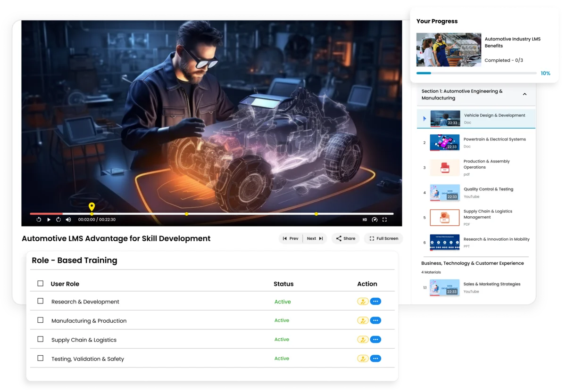Viewport: 566px width, 392px height.
Task: Click the Next button
Action: point(315,238)
